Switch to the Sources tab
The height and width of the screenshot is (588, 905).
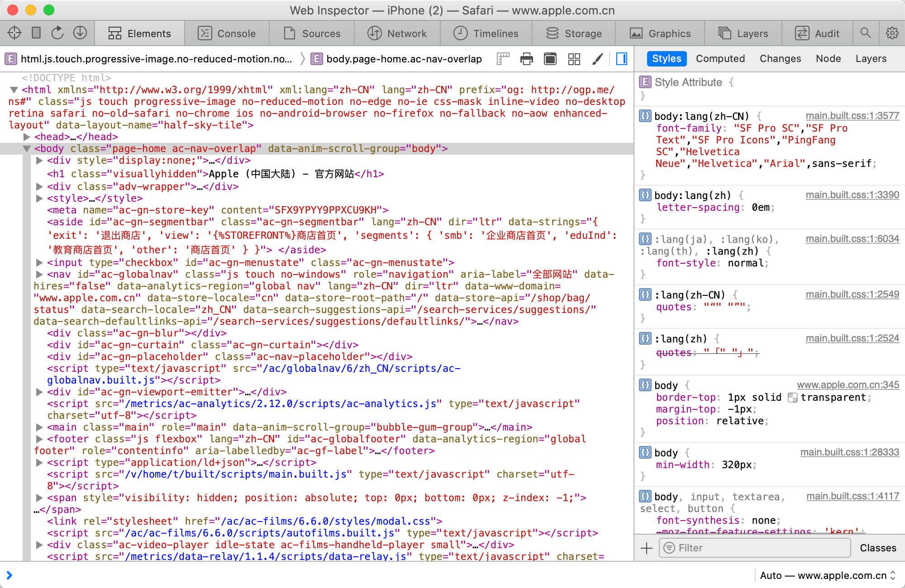point(312,33)
